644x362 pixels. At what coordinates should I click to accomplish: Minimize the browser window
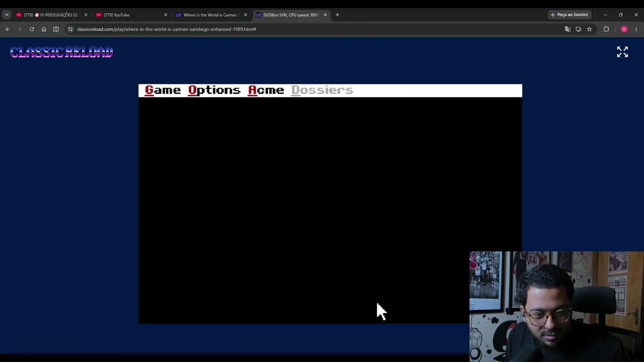(x=605, y=15)
